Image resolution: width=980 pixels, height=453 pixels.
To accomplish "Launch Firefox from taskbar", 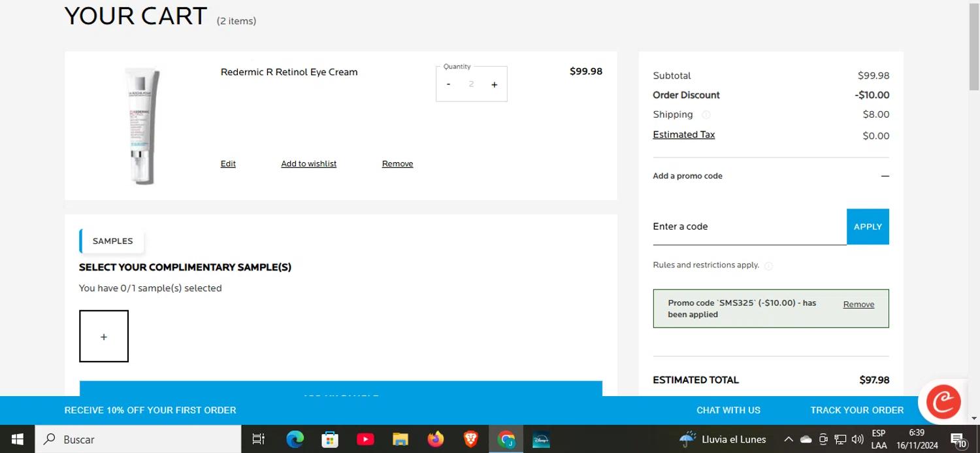I will 436,439.
